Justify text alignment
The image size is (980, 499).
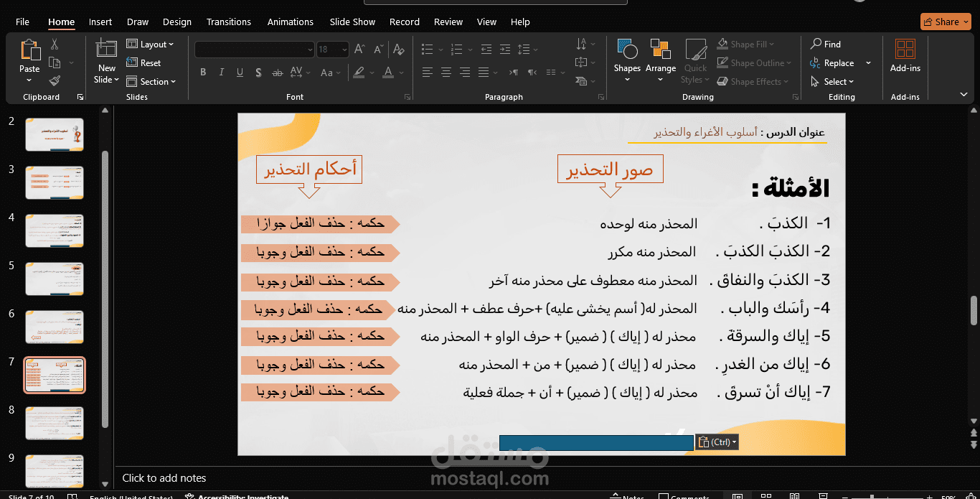[x=484, y=73]
